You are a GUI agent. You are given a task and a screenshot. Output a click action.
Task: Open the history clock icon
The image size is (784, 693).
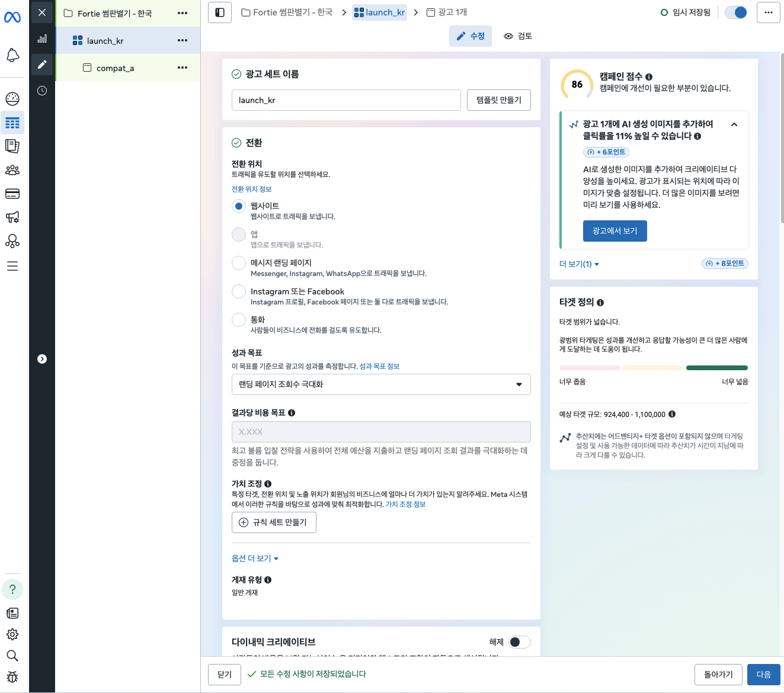[42, 91]
